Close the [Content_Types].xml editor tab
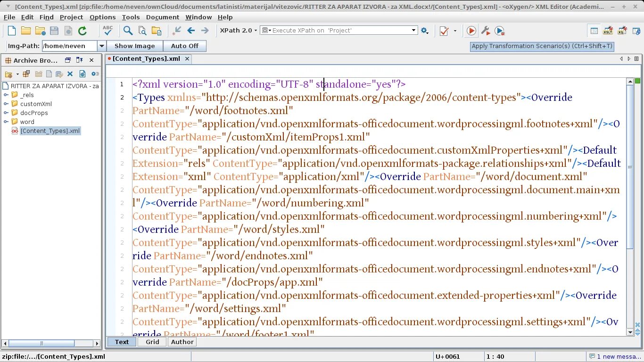This screenshot has width=644, height=362. coord(187,59)
